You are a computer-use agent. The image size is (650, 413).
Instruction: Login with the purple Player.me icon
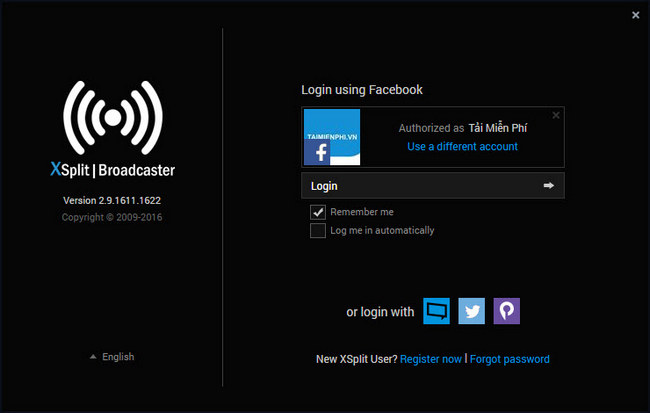[x=507, y=311]
